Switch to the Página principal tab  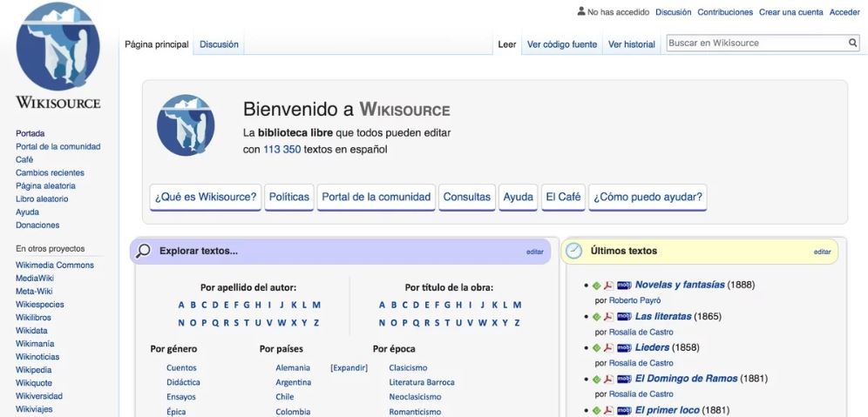tap(157, 44)
